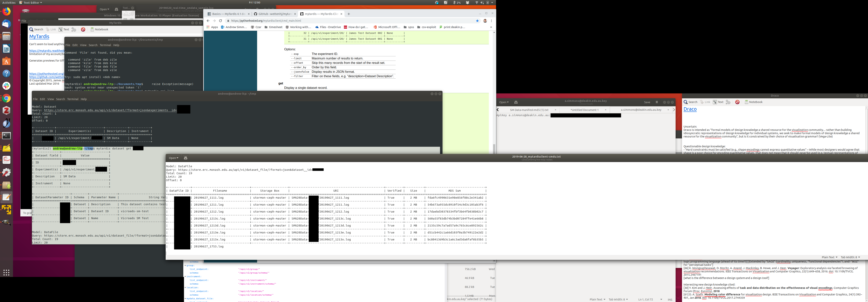Open Text format tool in MyTardis toolbar

[64, 30]
